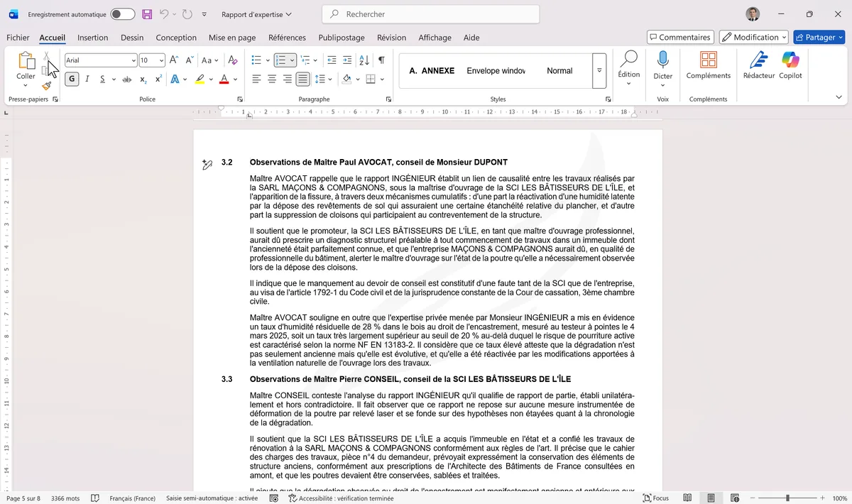
Task: Click the Partager button
Action: [819, 37]
